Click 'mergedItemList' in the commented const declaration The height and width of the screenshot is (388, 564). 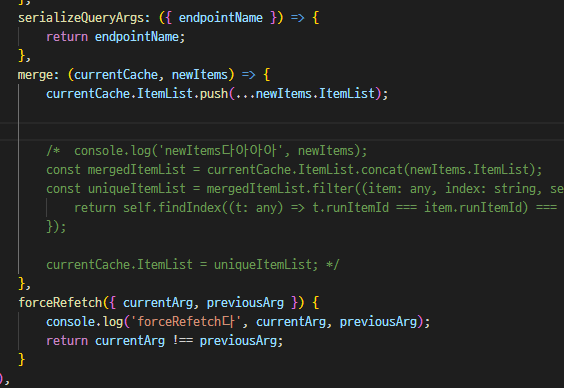coord(137,170)
